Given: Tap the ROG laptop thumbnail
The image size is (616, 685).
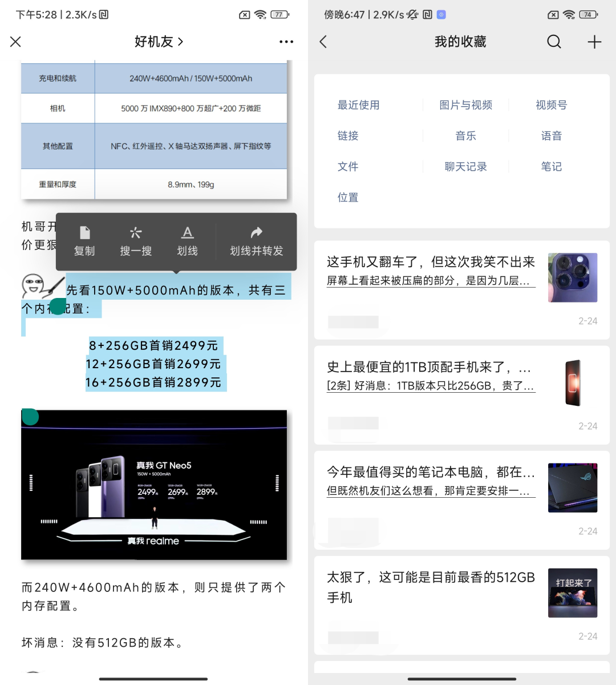Looking at the screenshot, I should point(573,487).
